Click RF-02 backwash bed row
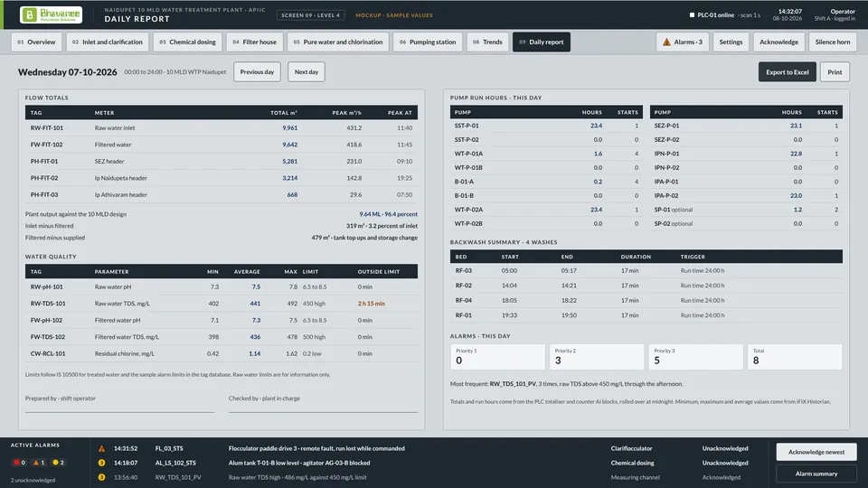The height and width of the screenshot is (488, 868). tap(646, 286)
